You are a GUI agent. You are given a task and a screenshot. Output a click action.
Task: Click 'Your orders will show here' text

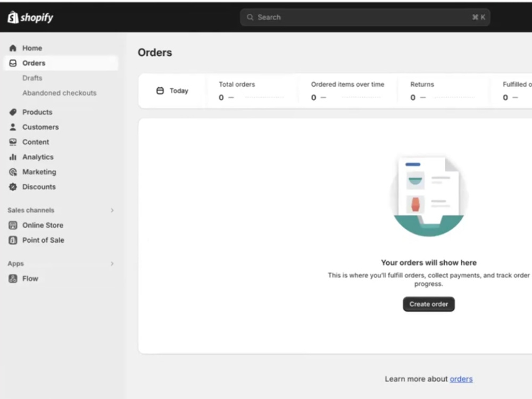pyautogui.click(x=428, y=263)
